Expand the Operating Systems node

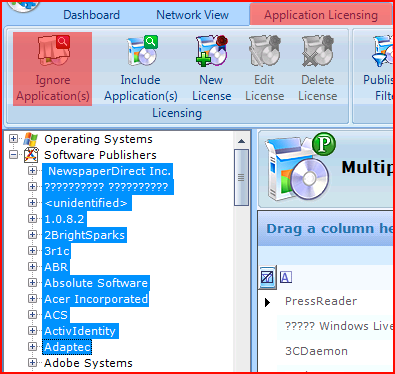pos(13,138)
